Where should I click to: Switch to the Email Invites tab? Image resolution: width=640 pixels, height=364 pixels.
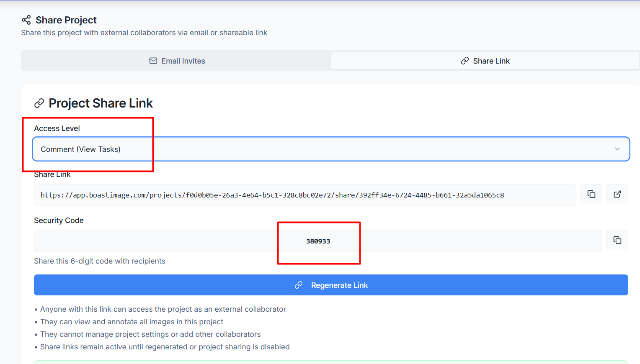(x=177, y=61)
